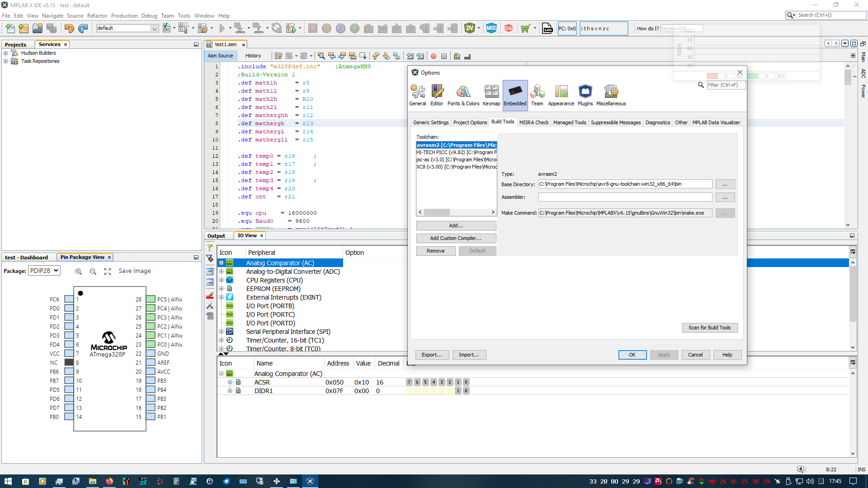The height and width of the screenshot is (488, 868).
Task: Open the Data Visualizer DV icon
Action: tap(470, 28)
